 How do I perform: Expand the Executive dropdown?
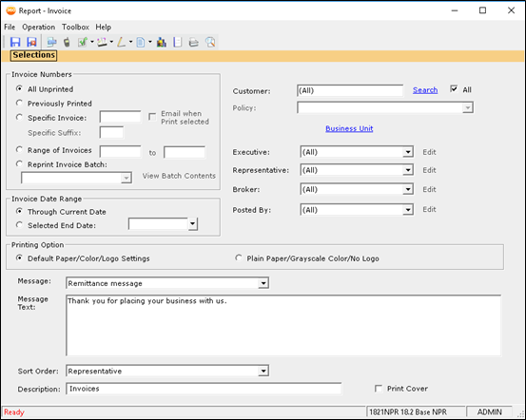pos(408,152)
